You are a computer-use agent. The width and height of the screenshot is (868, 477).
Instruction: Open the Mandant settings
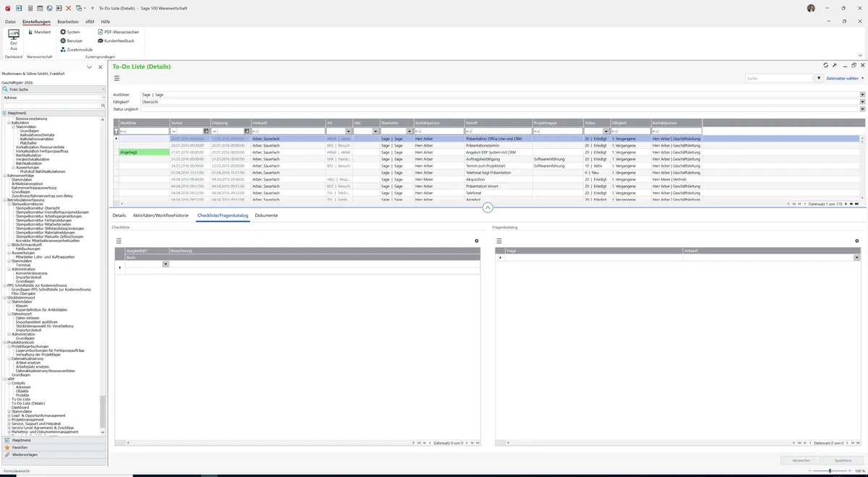click(x=39, y=33)
